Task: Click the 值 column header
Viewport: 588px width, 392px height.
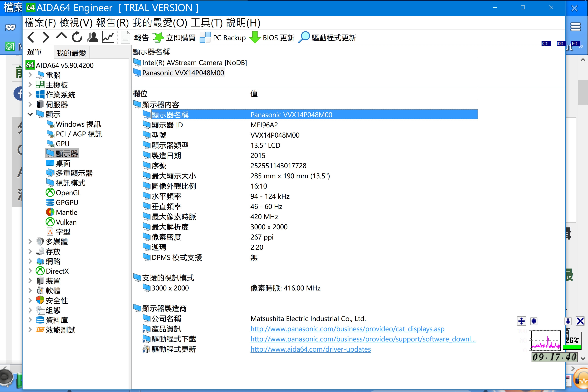Action: click(254, 93)
